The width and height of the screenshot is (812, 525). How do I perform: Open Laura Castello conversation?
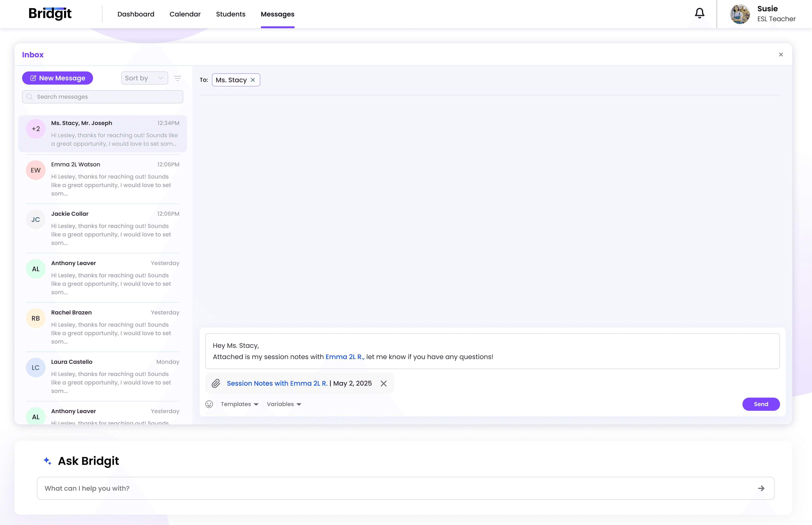(x=103, y=376)
